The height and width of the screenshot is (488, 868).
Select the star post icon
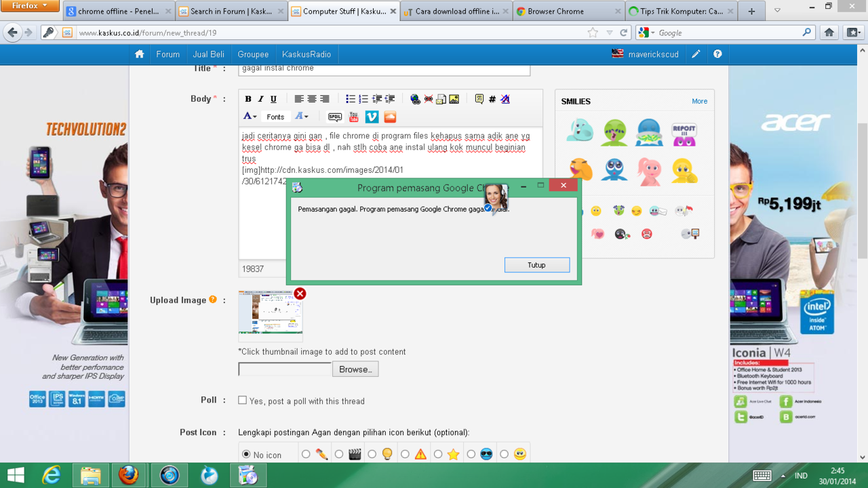pyautogui.click(x=438, y=453)
